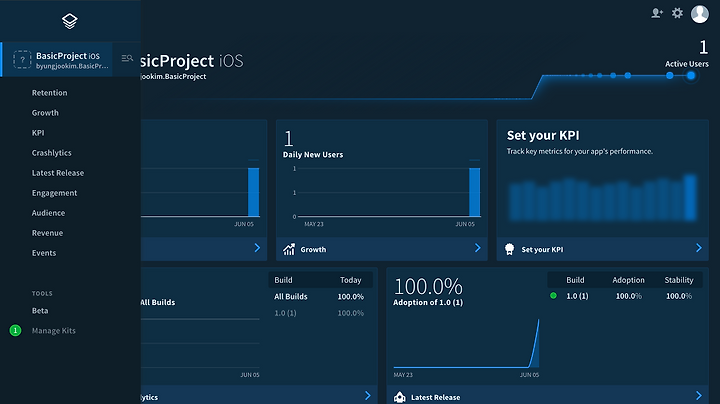Screen dimensions: 720x404
Task: Click the Fabric layers logo icon
Action: coord(70,21)
